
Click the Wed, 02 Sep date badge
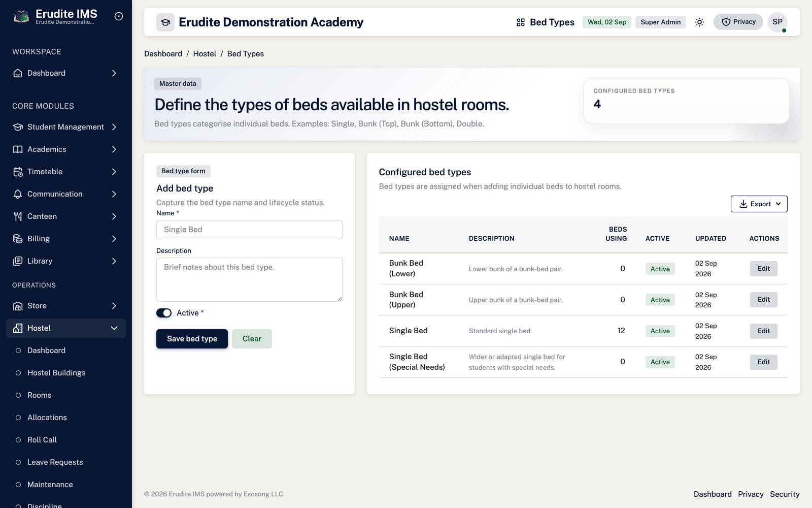[607, 22]
